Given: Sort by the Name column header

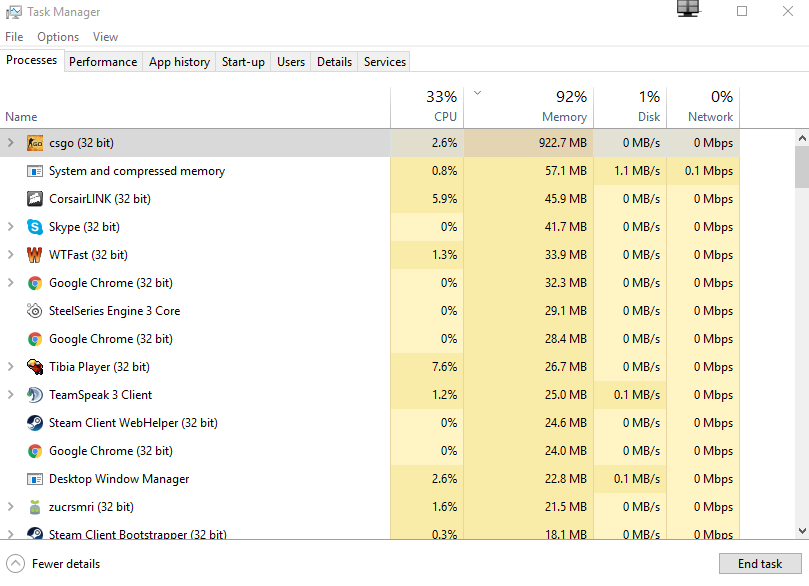Looking at the screenshot, I should pyautogui.click(x=195, y=107).
